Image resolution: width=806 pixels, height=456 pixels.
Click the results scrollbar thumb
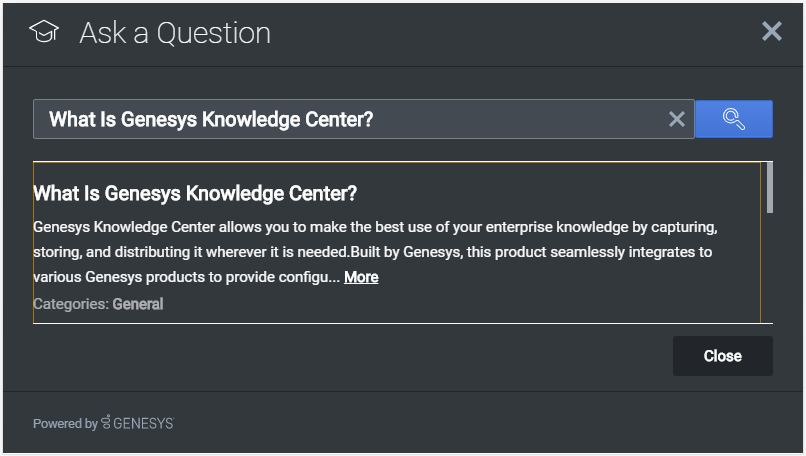click(x=768, y=187)
